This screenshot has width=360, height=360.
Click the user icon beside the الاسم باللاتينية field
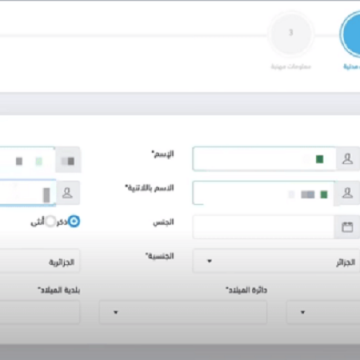(x=68, y=193)
